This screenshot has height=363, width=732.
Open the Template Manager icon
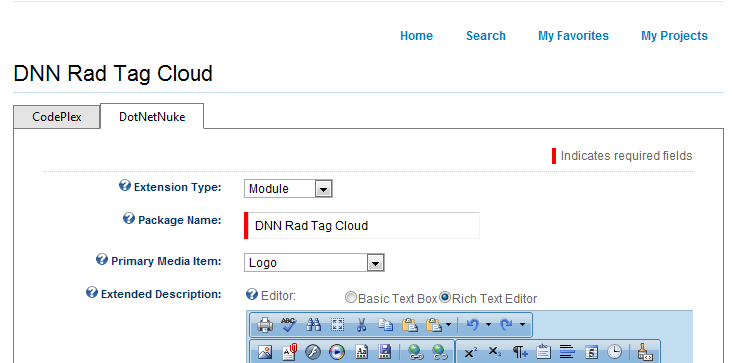pyautogui.click(x=362, y=352)
